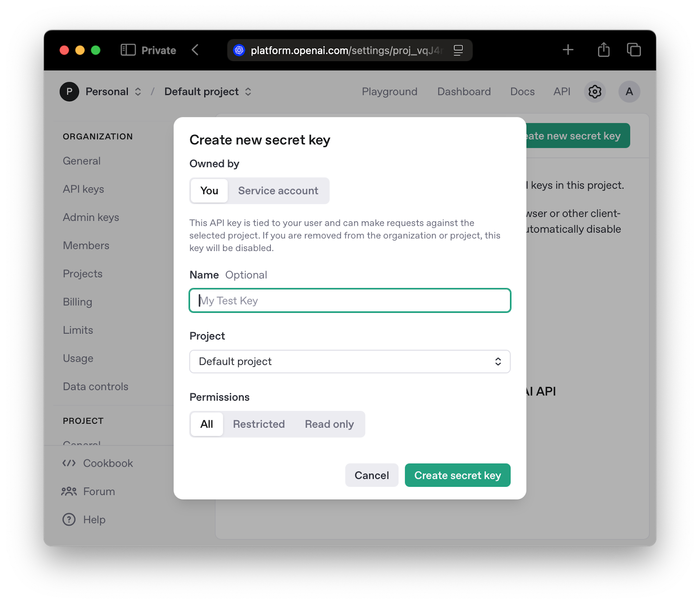Go back with the browser back arrow
The width and height of the screenshot is (700, 604).
(195, 50)
